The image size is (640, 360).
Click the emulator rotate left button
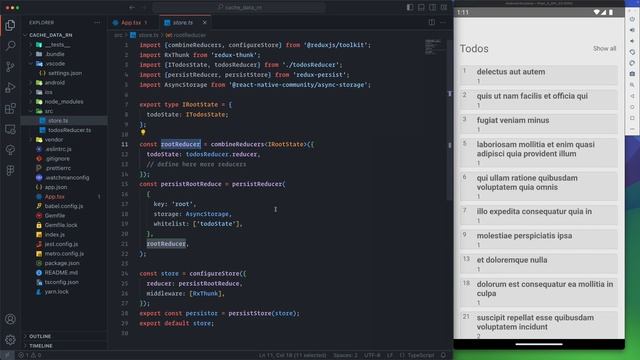coord(632,52)
